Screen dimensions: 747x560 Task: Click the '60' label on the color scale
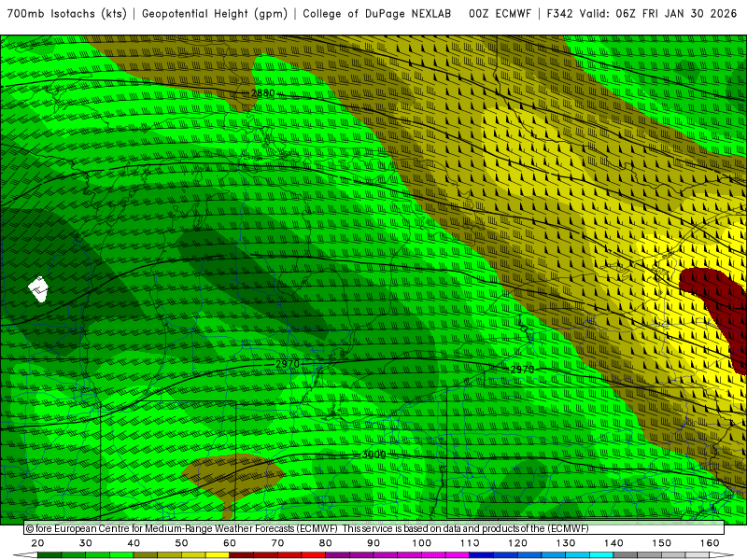[230, 543]
